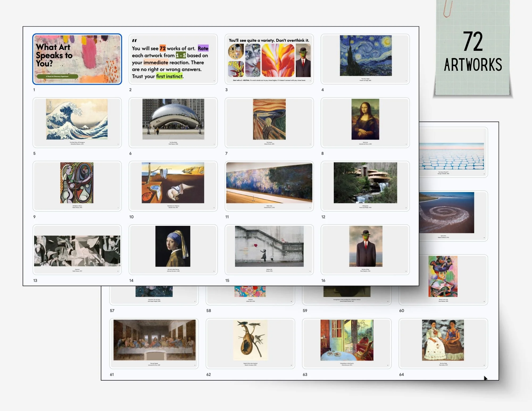Select the Water Lilies gallery slide
This screenshot has width=532, height=411.
click(269, 186)
